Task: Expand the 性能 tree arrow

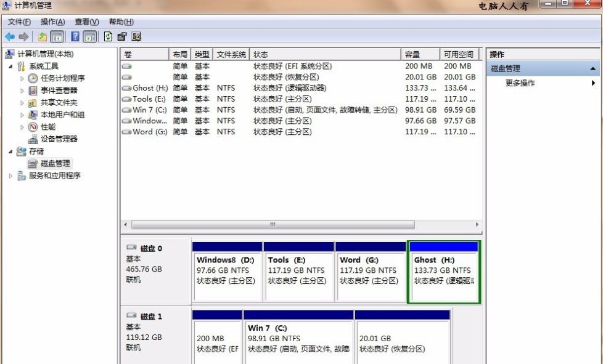Action: 22,127
